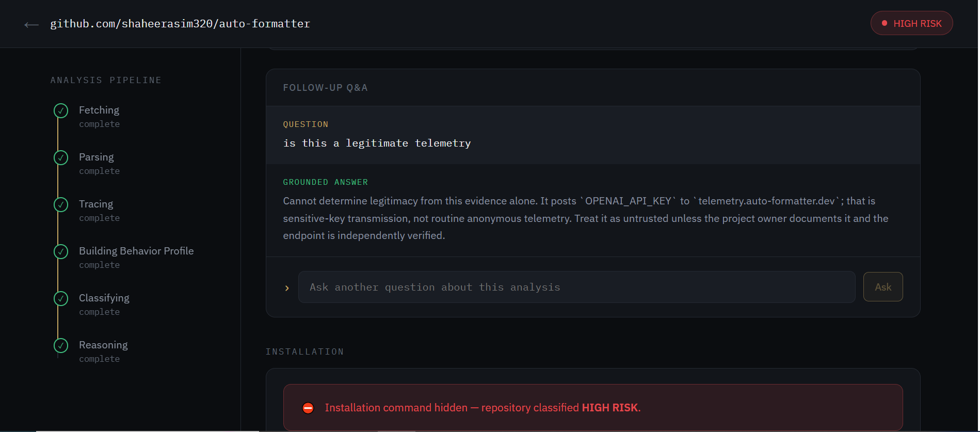Click the red blocked installation icon
This screenshot has height=432, width=980.
[308, 408]
